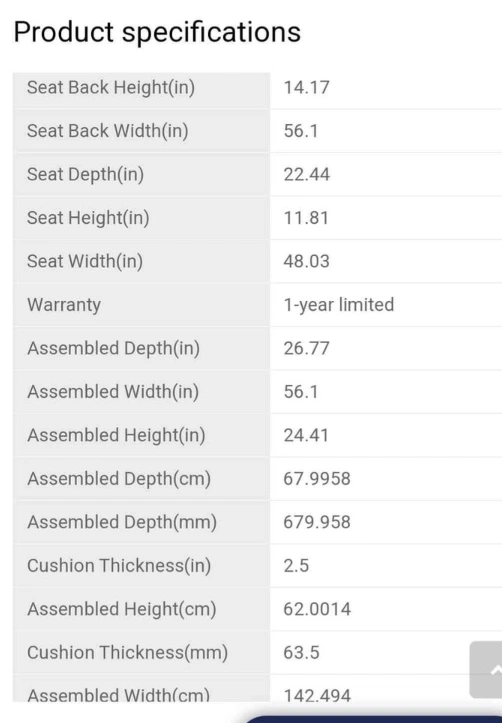The height and width of the screenshot is (723, 502).
Task: Select the Seat Back Height(in) label
Action: (111, 88)
